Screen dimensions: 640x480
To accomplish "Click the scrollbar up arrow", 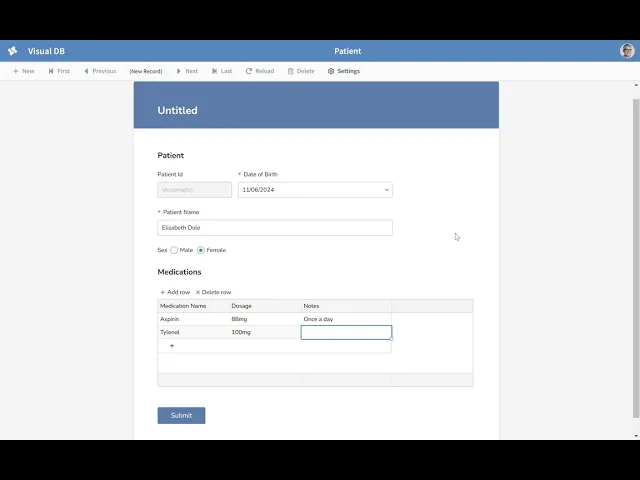I will tap(636, 85).
